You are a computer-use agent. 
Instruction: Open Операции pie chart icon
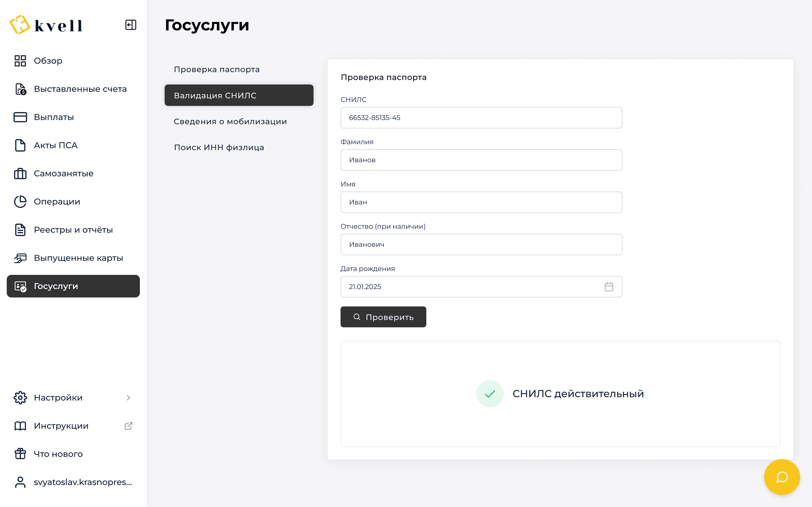pos(20,202)
